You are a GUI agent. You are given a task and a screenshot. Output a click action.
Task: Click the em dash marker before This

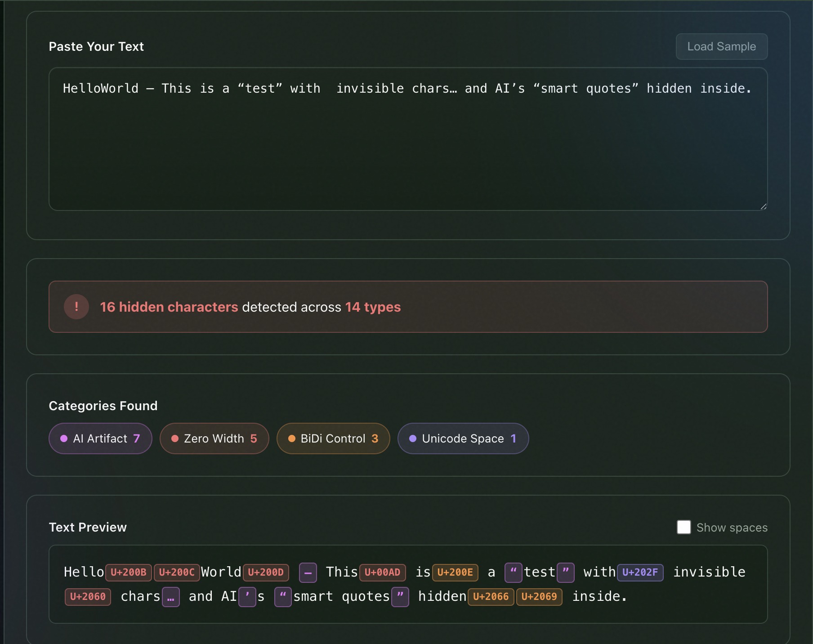tap(308, 572)
